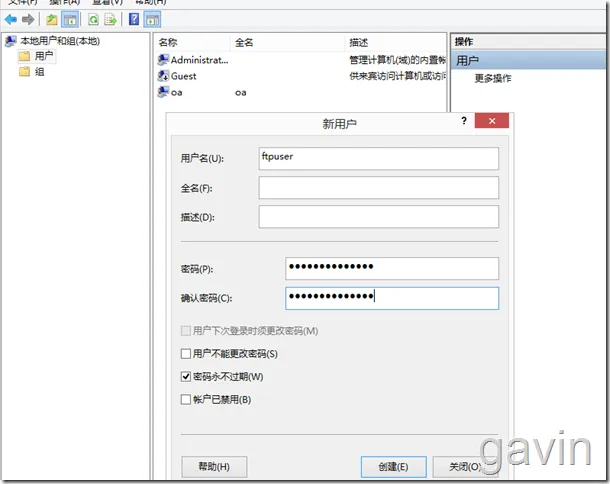Click the Refresh toolbar icon
The width and height of the screenshot is (610, 484).
[93, 19]
